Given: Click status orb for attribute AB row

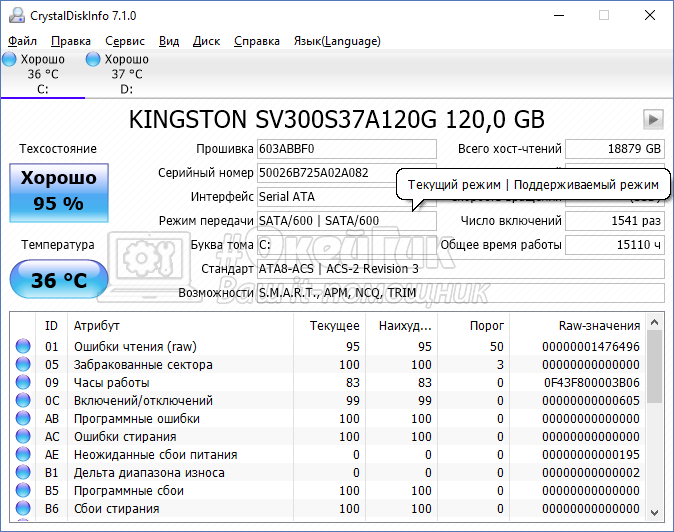Looking at the screenshot, I should click(22, 419).
